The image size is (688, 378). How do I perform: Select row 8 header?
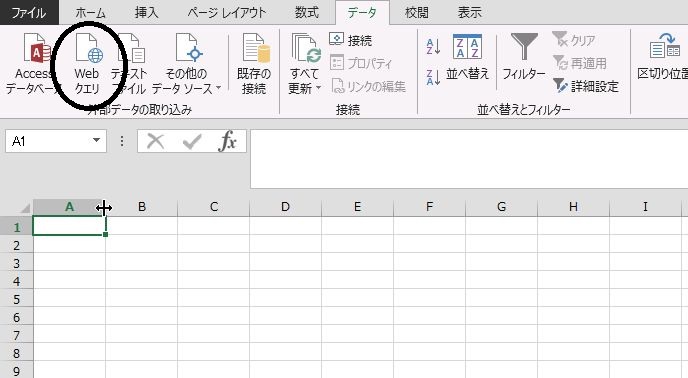(x=16, y=353)
